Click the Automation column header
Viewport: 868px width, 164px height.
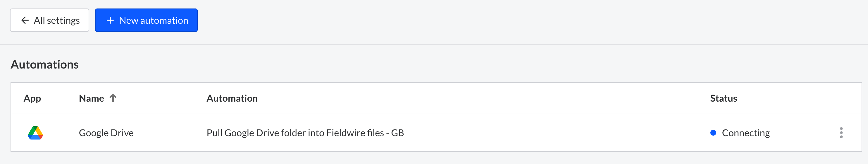(232, 98)
